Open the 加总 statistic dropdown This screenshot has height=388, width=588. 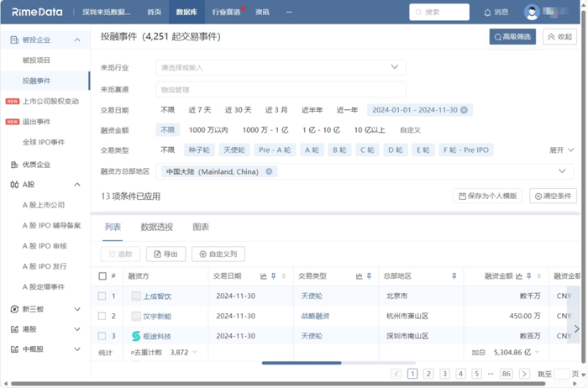[x=537, y=353]
